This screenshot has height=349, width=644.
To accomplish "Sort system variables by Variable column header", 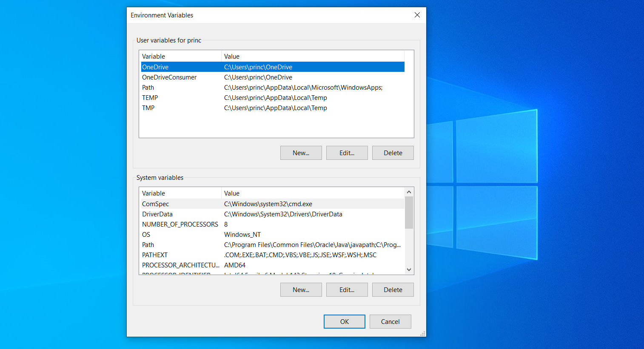I will click(180, 193).
